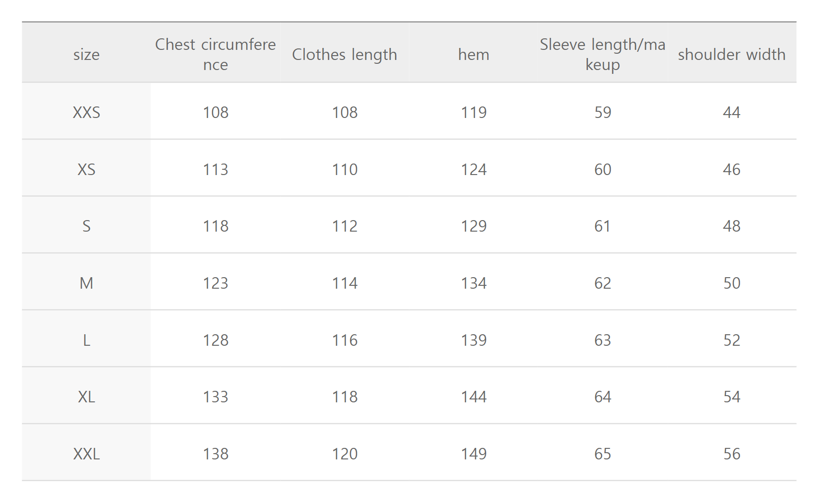Click the XXS size row label

coord(86,113)
